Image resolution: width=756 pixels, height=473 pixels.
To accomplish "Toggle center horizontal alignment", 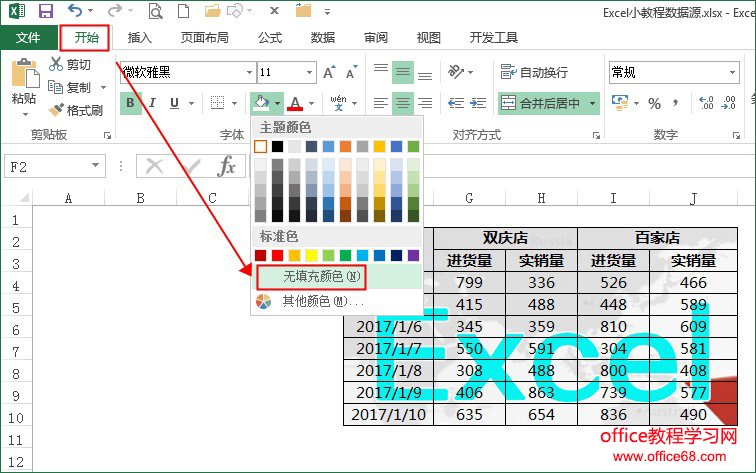I will [403, 103].
